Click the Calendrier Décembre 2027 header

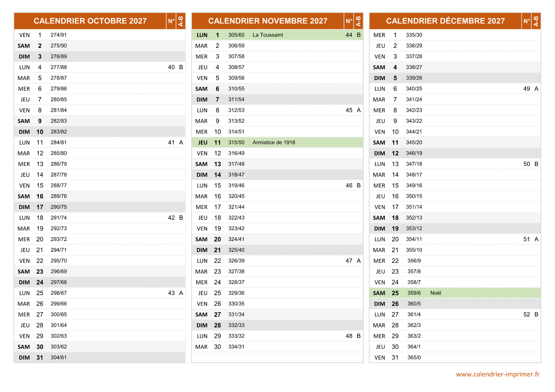(445, 21)
